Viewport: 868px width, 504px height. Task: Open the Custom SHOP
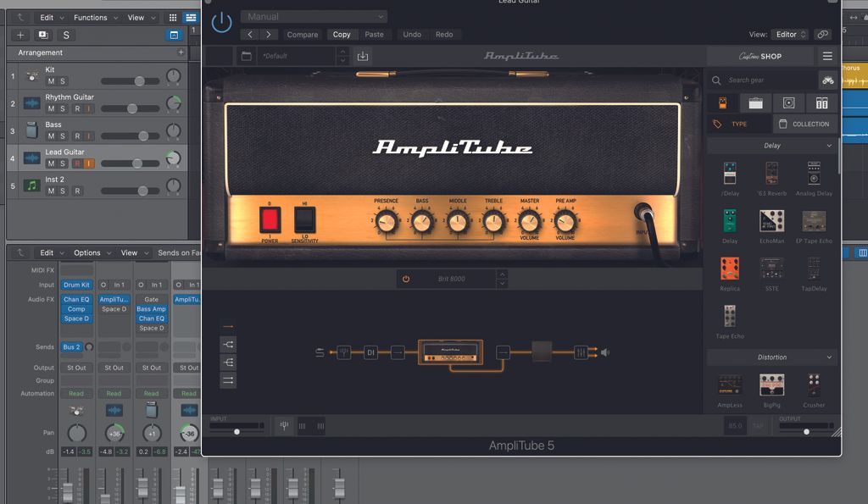[x=760, y=56]
